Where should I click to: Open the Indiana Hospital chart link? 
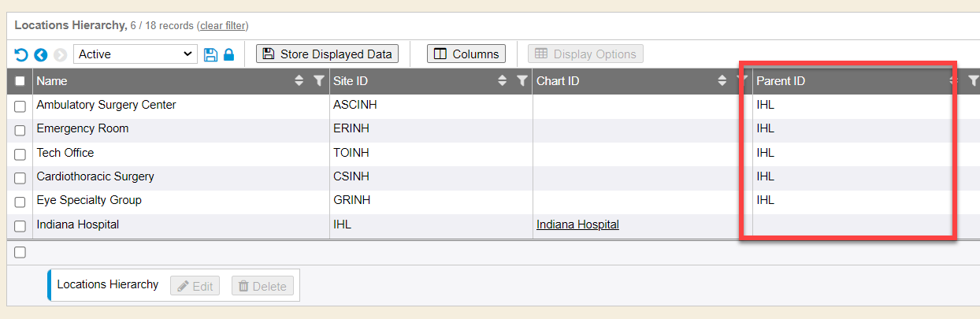coord(577,224)
